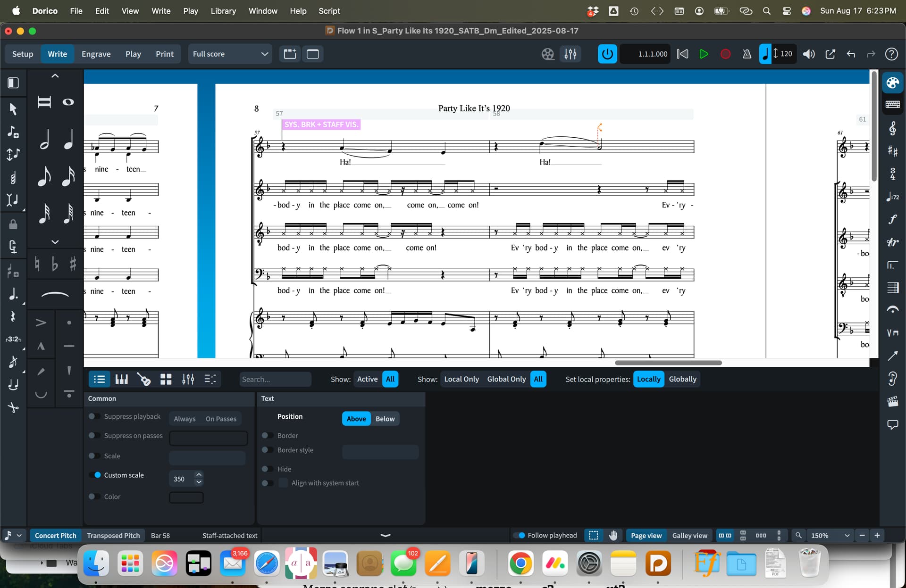Screen dimensions: 906x588
Task: Toggle Follow playhead
Action: point(519,535)
